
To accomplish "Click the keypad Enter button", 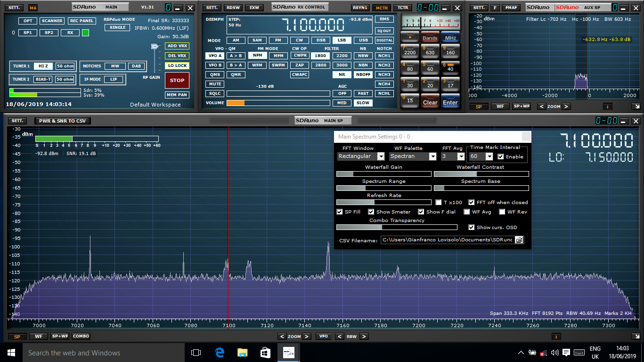I will 450,102.
